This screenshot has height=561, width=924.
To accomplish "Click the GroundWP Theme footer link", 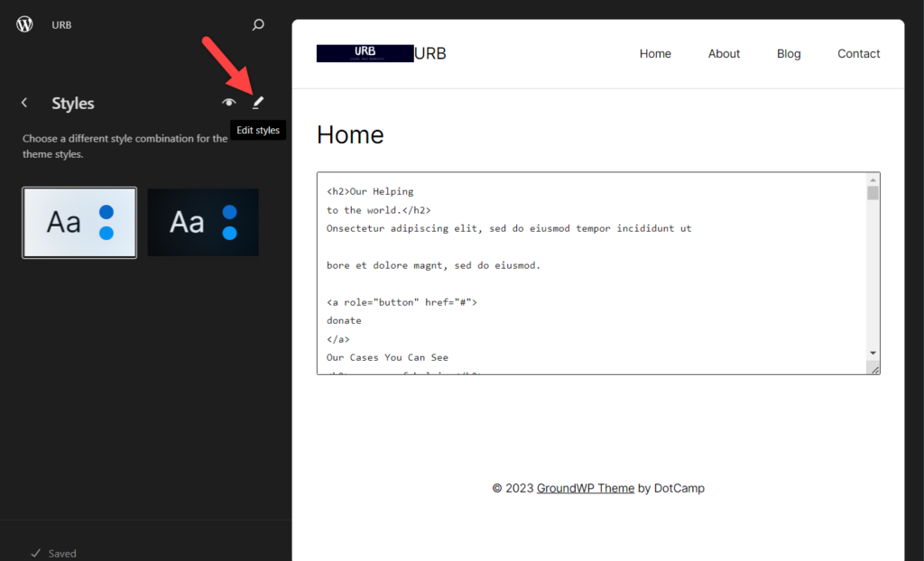I will [x=584, y=488].
